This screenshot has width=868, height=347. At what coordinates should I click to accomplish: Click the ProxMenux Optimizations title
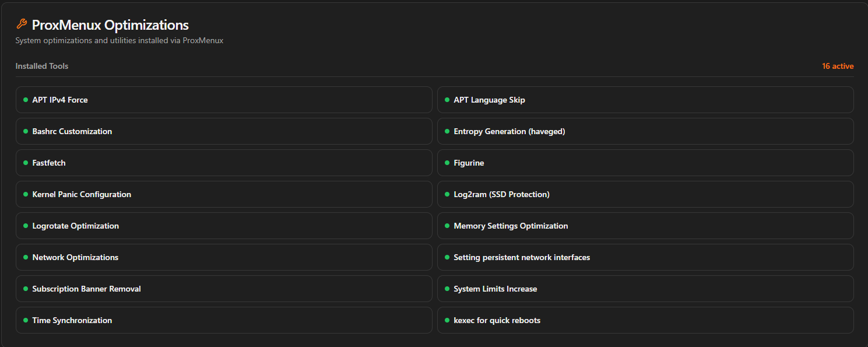(110, 24)
